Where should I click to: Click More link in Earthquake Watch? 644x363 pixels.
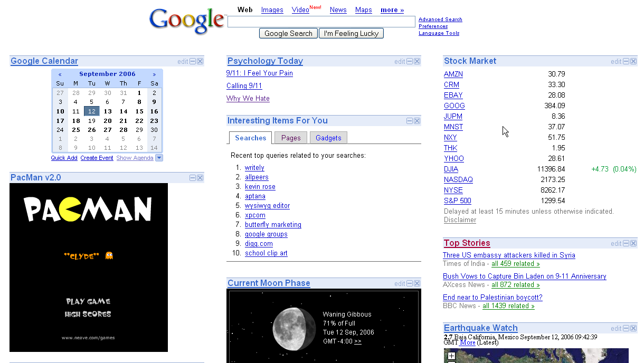(468, 342)
